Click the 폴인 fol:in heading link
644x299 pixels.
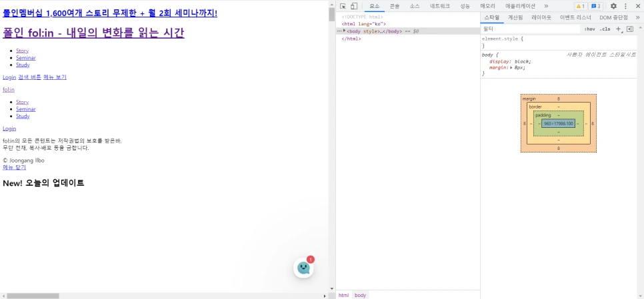coord(93,33)
